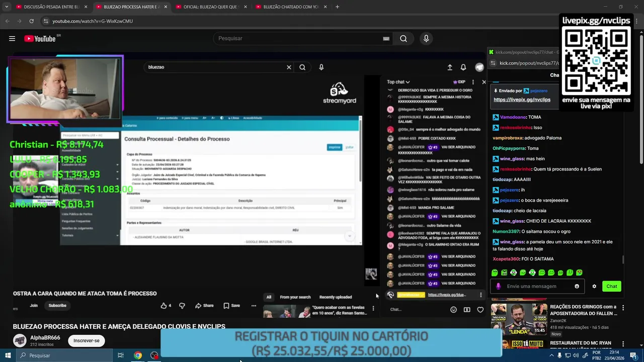Open Task View on the taskbar

(121, 355)
